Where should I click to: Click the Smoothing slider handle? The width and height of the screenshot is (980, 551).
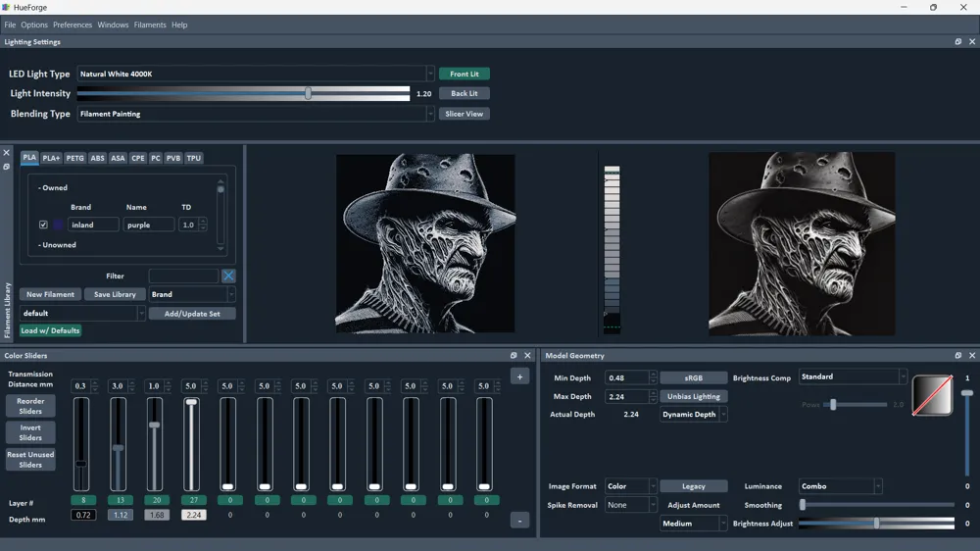[803, 505]
